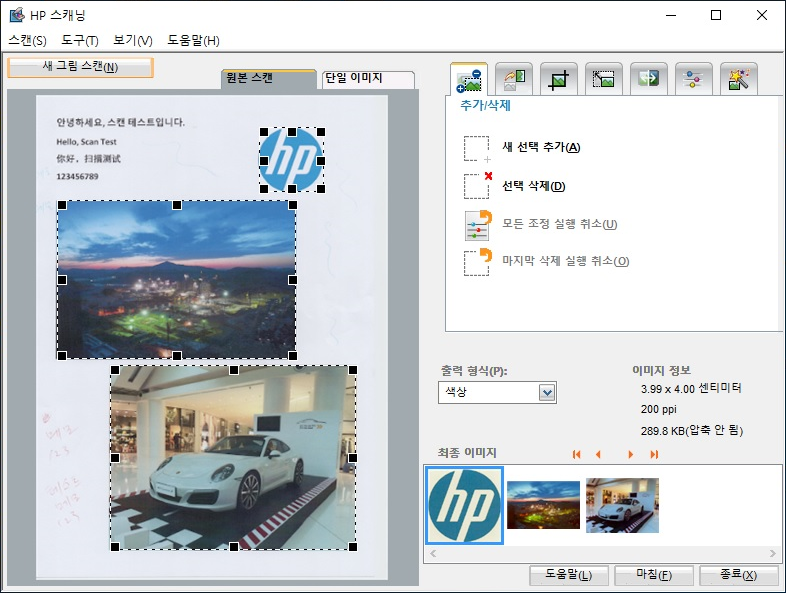Screen dimensions: 786x593
Task: Click the 종료(X) button
Action: [739, 575]
